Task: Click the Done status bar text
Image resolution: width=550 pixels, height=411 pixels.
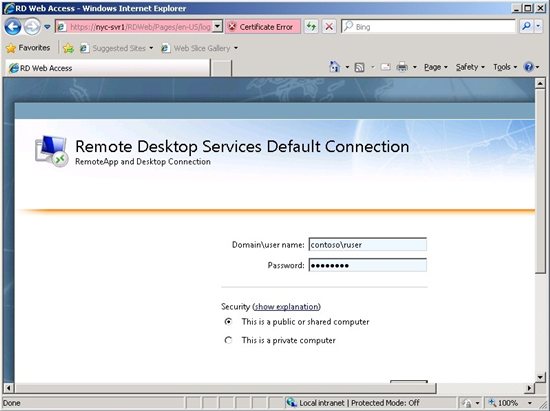Action: [x=12, y=403]
